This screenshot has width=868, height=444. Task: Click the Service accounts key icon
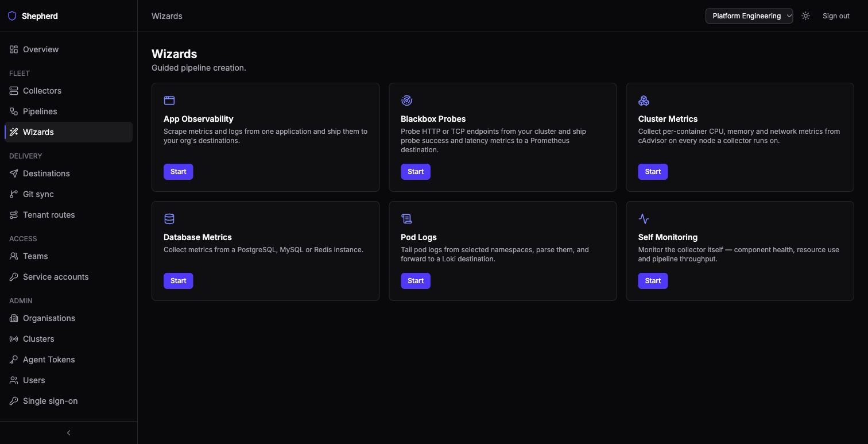coord(14,277)
